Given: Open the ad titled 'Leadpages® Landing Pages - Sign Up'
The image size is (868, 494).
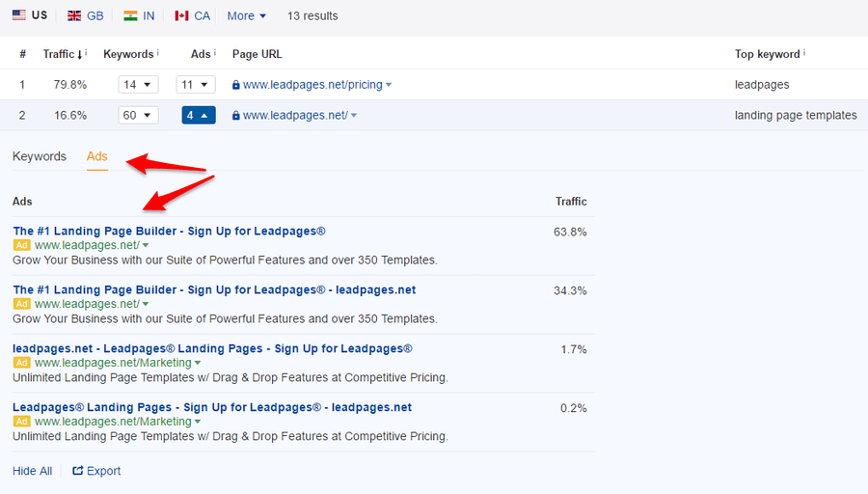Looking at the screenshot, I should pyautogui.click(x=212, y=407).
